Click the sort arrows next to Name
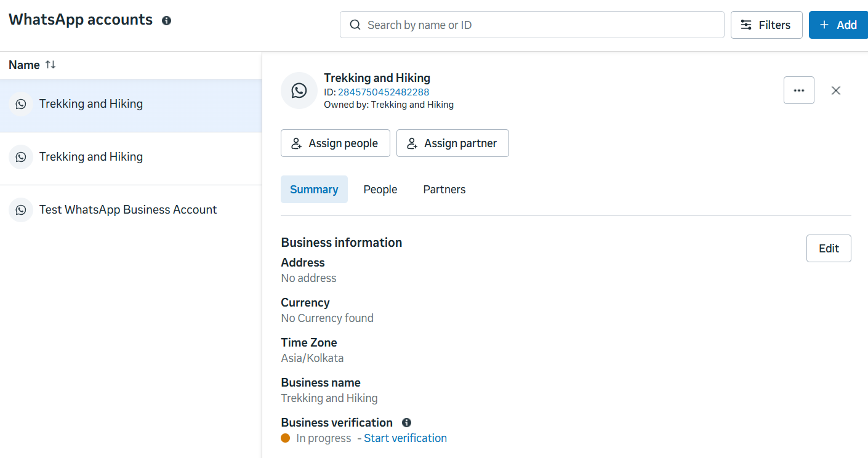This screenshot has height=458, width=868. click(50, 65)
